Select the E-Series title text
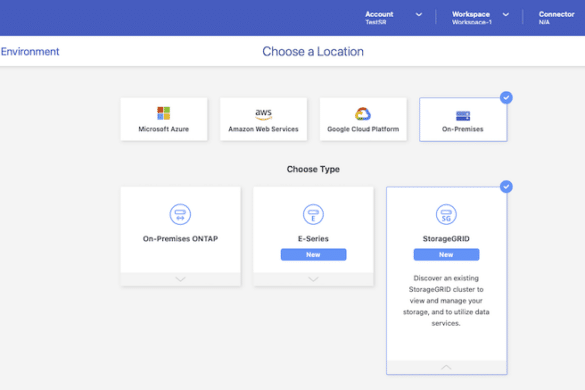This screenshot has height=390, width=585. click(313, 239)
